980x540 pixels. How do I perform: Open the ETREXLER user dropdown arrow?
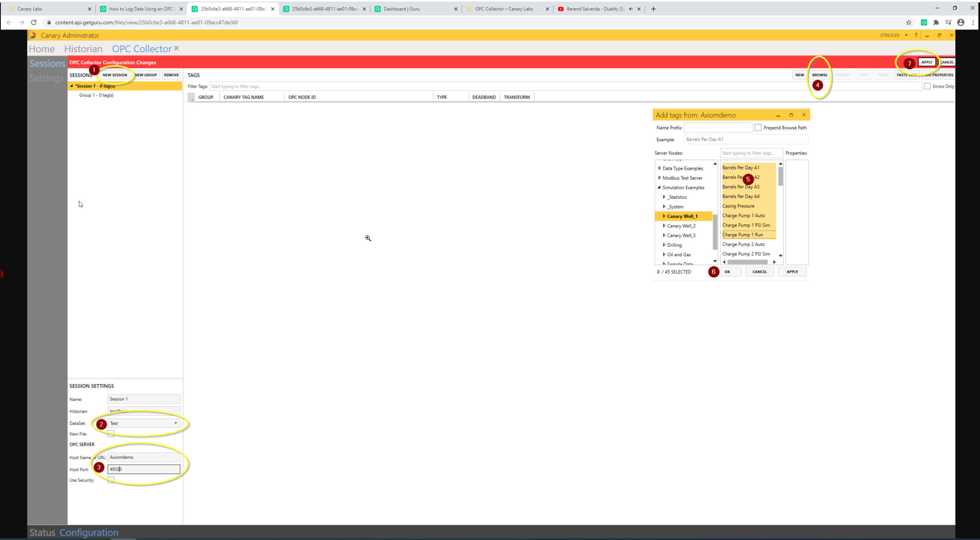point(906,35)
